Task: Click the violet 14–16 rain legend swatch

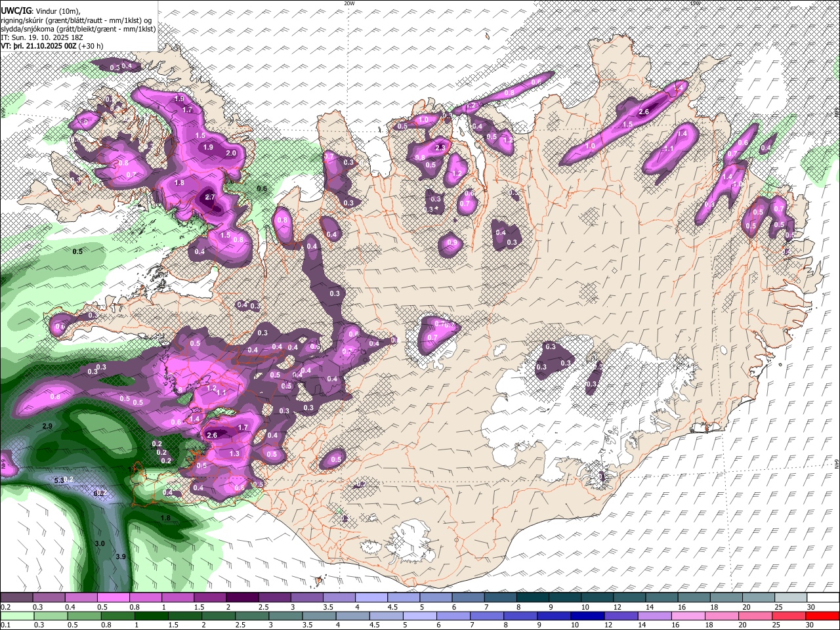Action: point(655,616)
